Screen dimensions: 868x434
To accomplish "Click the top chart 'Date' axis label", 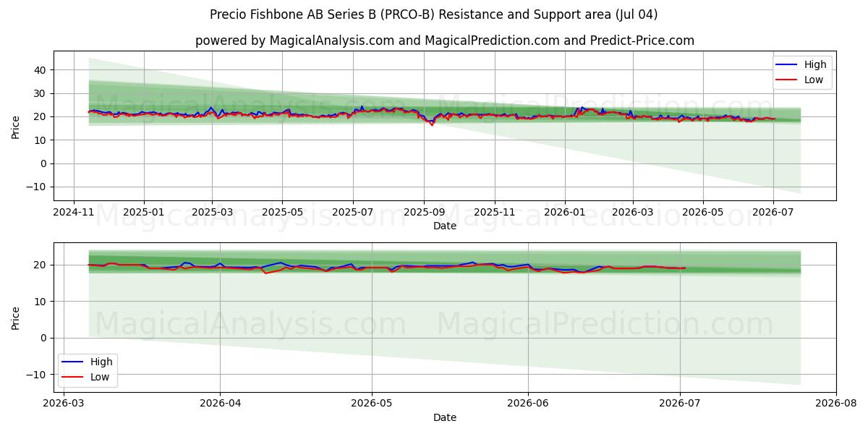I will click(x=444, y=226).
